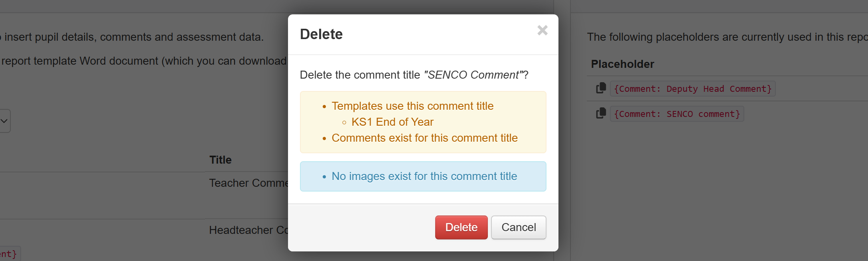868x261 pixels.
Task: Click the KS1 End of Year template entry
Action: coord(393,122)
